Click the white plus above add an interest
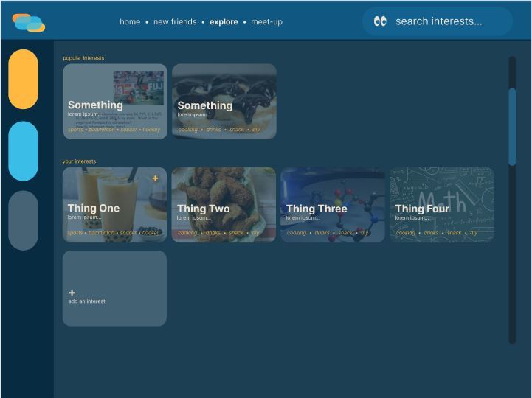532x398 pixels. [72, 293]
